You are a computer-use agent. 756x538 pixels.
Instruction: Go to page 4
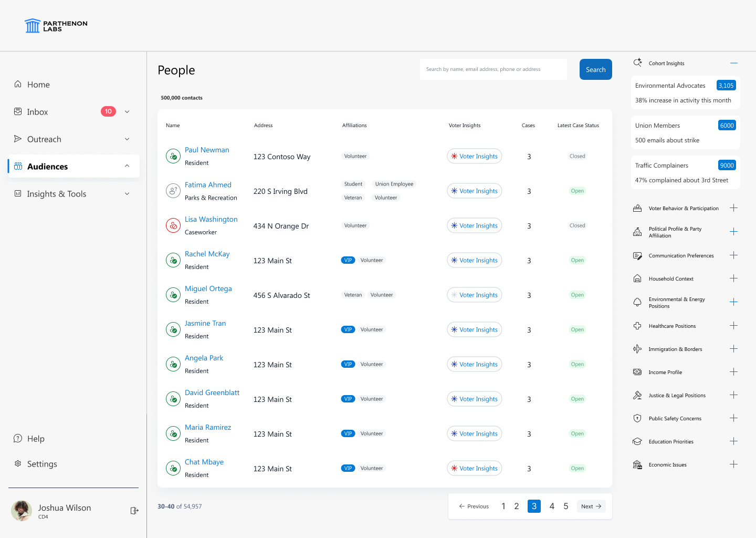point(552,506)
